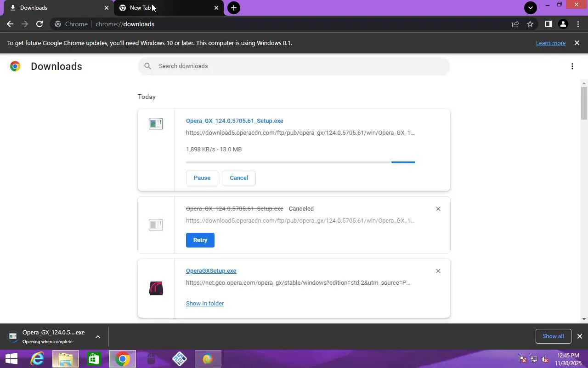The image size is (588, 368).
Task: Expand the download bar item options chevron
Action: 98,337
